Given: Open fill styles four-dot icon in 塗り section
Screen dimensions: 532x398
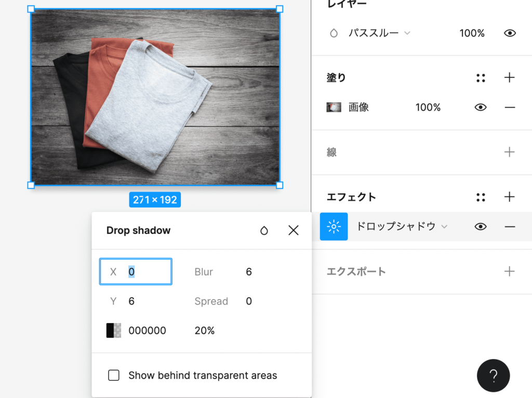Looking at the screenshot, I should point(481,78).
